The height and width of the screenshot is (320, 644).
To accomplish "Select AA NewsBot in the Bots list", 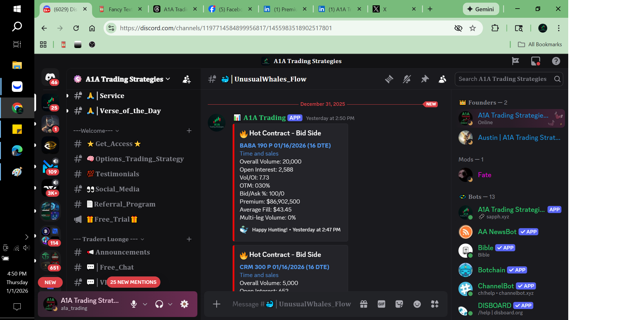I will click(511, 232).
